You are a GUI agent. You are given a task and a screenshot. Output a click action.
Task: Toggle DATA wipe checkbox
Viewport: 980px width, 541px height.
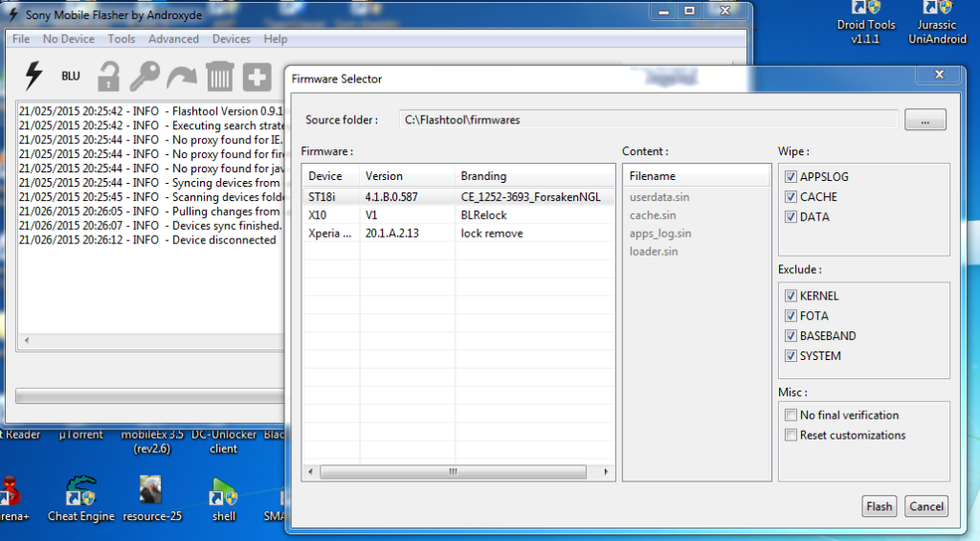pyautogui.click(x=791, y=217)
